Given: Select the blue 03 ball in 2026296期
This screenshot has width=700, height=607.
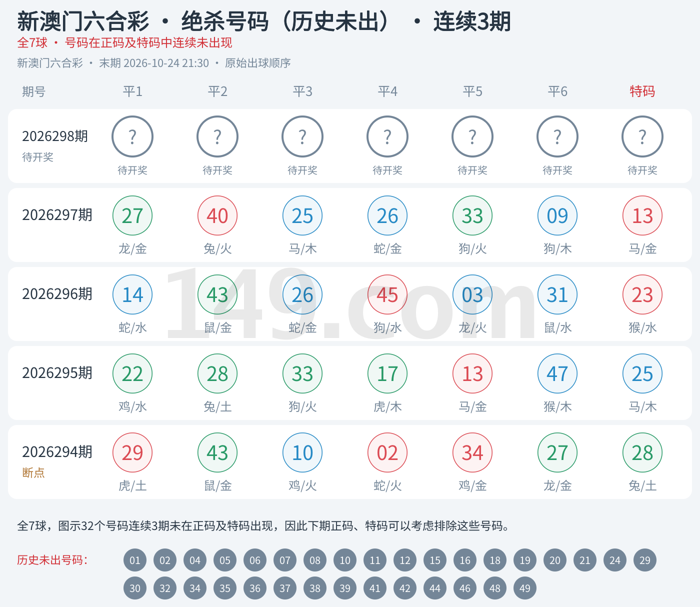Looking at the screenshot, I should click(x=472, y=294).
